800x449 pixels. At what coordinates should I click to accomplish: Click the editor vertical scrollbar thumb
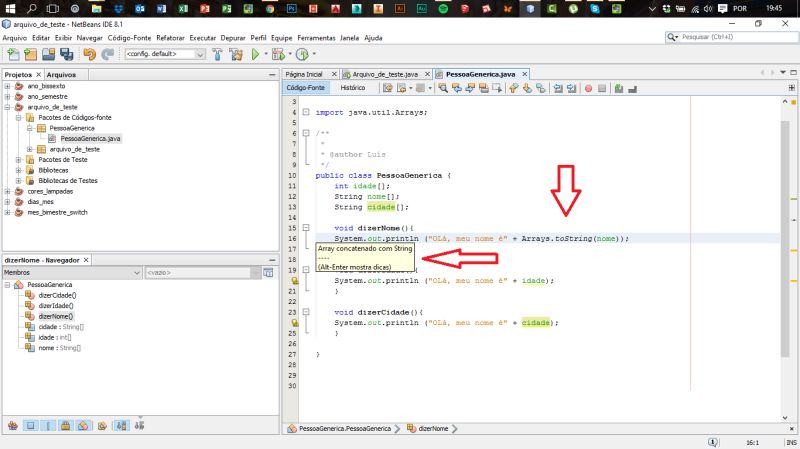click(785, 240)
